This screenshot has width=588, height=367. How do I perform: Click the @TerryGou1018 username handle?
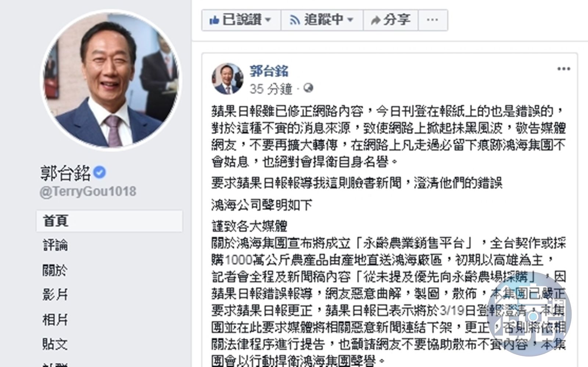(x=88, y=191)
